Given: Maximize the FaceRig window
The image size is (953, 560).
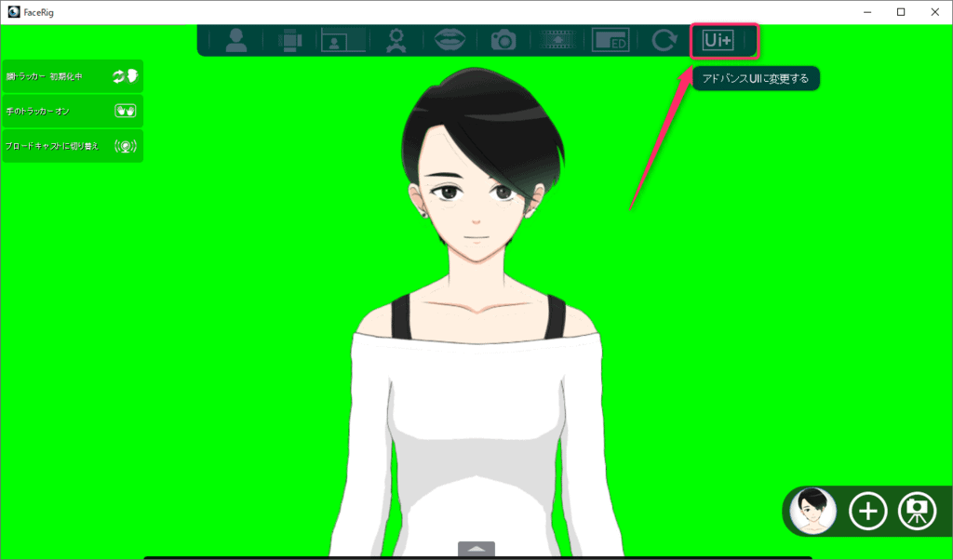Looking at the screenshot, I should click(901, 12).
